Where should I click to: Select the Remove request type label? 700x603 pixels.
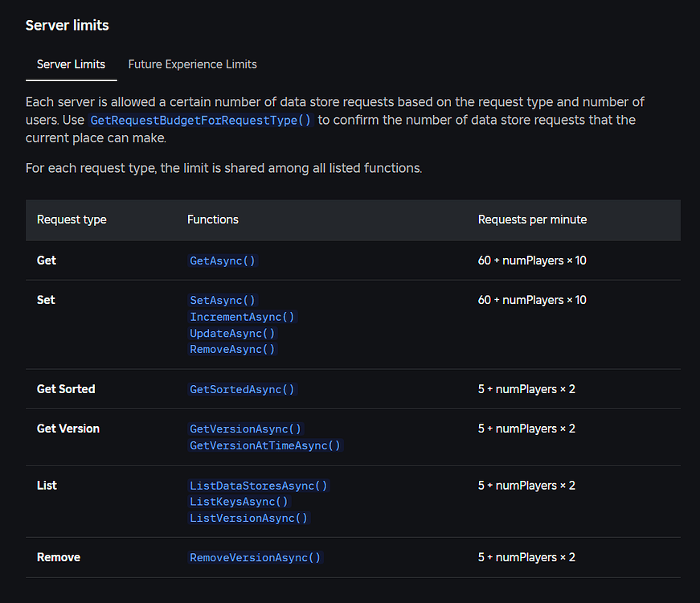click(x=58, y=557)
